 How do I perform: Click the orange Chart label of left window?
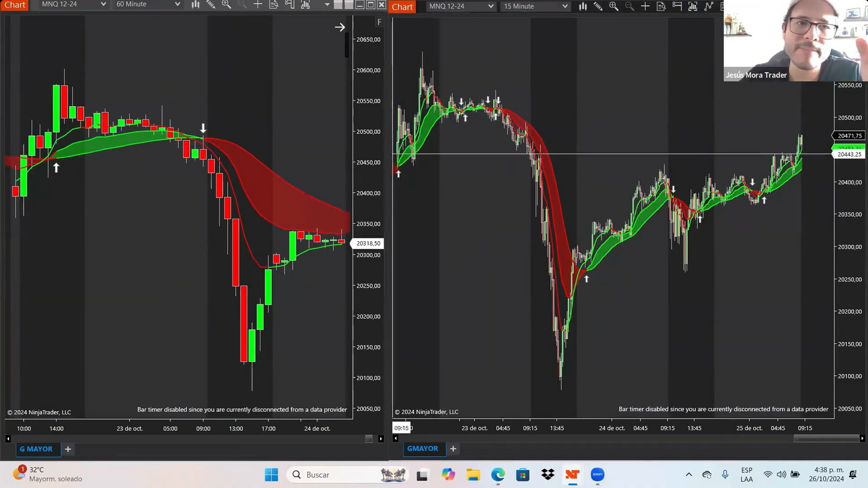[x=14, y=5]
